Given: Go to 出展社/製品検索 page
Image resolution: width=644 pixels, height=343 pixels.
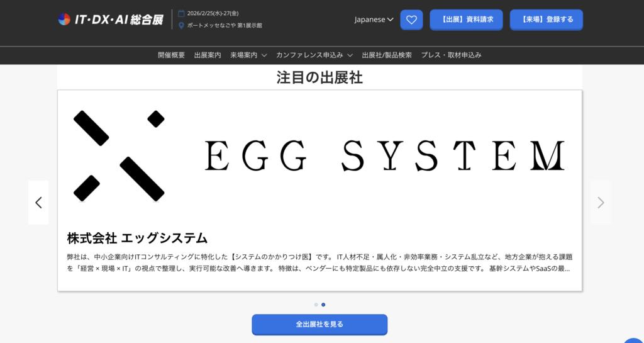Looking at the screenshot, I should pyautogui.click(x=387, y=55).
